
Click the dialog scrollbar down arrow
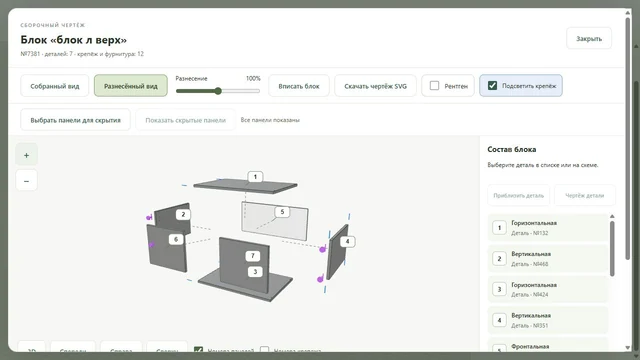click(628, 348)
